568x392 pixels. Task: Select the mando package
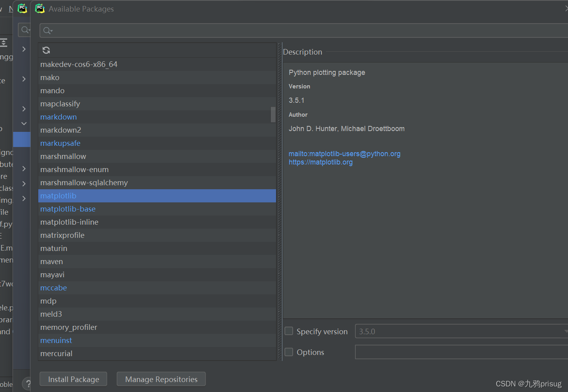click(157, 90)
